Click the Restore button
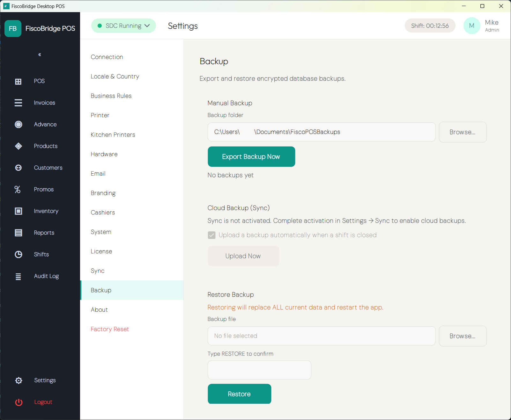 [x=239, y=394]
